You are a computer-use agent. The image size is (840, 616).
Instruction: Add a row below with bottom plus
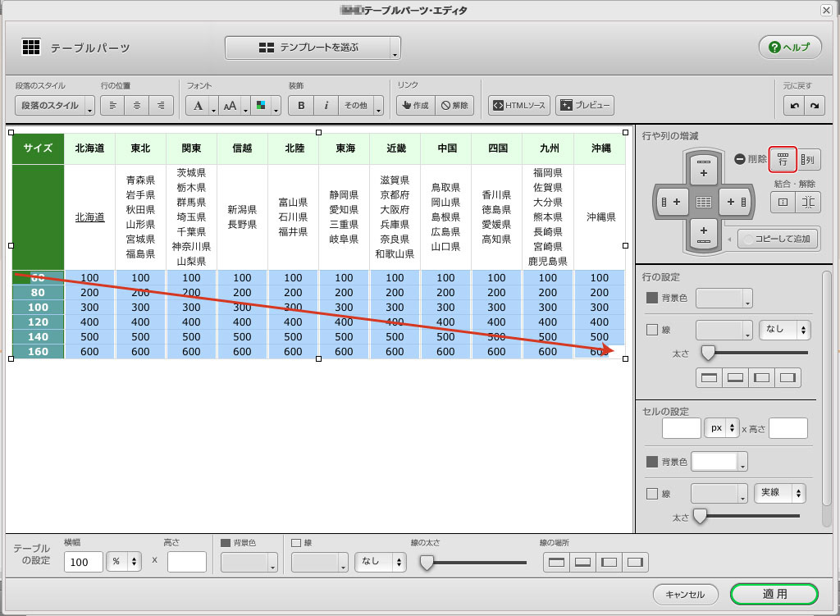(x=703, y=235)
